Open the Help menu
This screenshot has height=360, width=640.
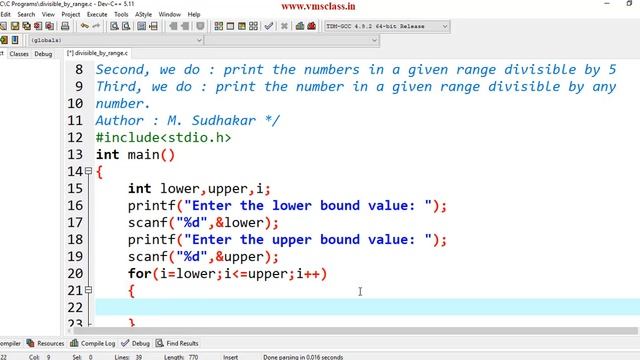coord(194,14)
